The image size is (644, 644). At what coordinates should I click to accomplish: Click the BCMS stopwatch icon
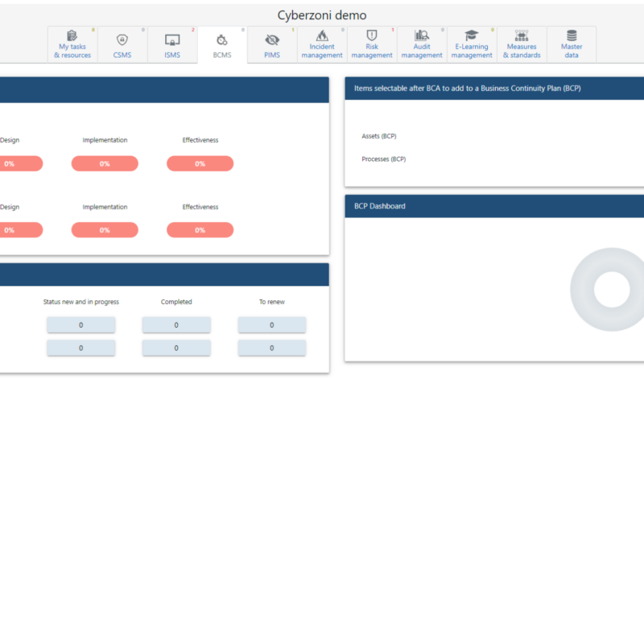222,38
